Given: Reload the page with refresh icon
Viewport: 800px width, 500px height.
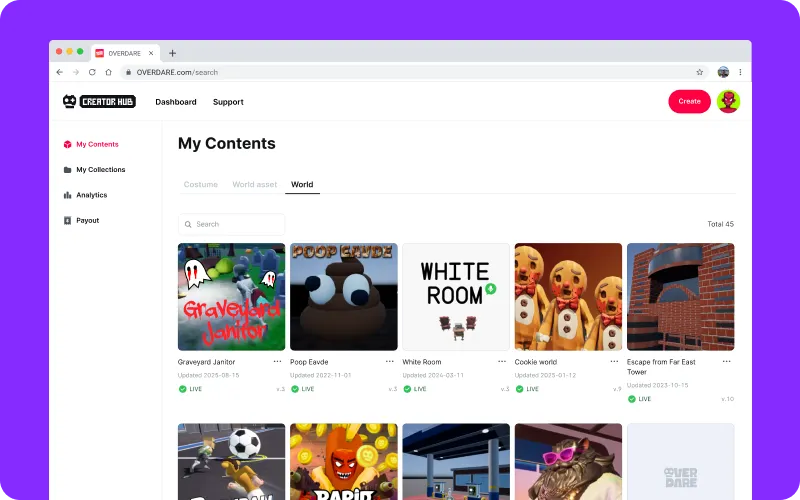Looking at the screenshot, I should 92,72.
